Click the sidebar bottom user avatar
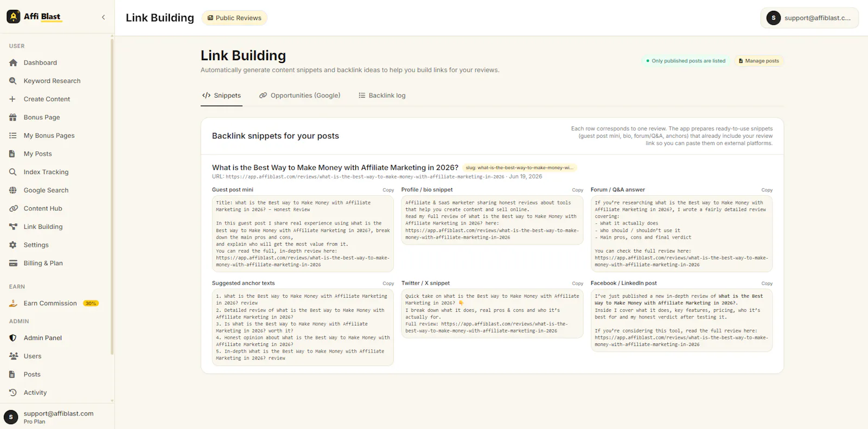 point(11,417)
